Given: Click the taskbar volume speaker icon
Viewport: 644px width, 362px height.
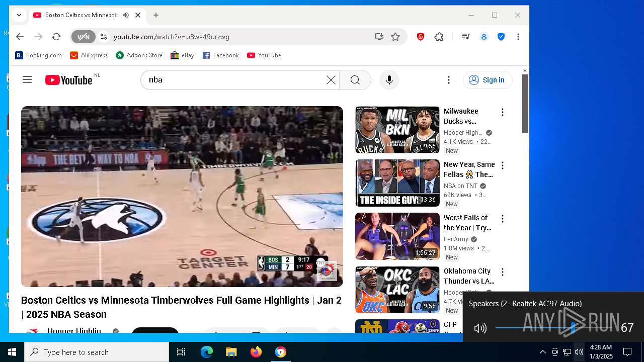Looking at the screenshot, I should coord(579,352).
